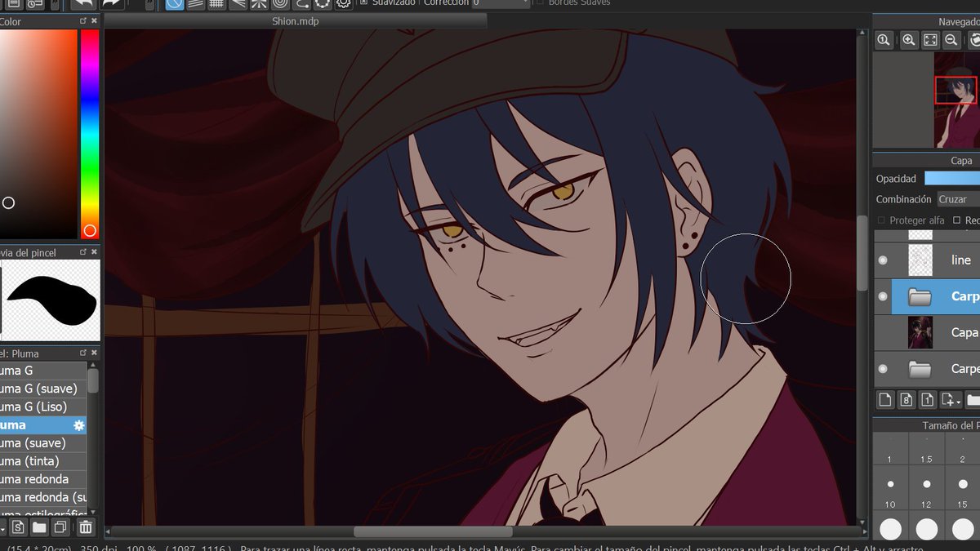
Task: Click the Navigator zoom 100% icon
Action: tap(884, 40)
